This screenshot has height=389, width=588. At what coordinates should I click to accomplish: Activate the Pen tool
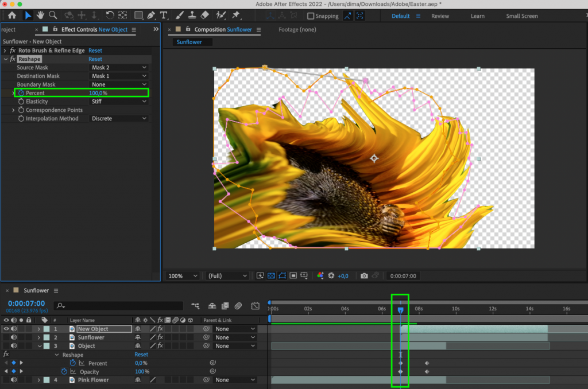pyautogui.click(x=150, y=15)
